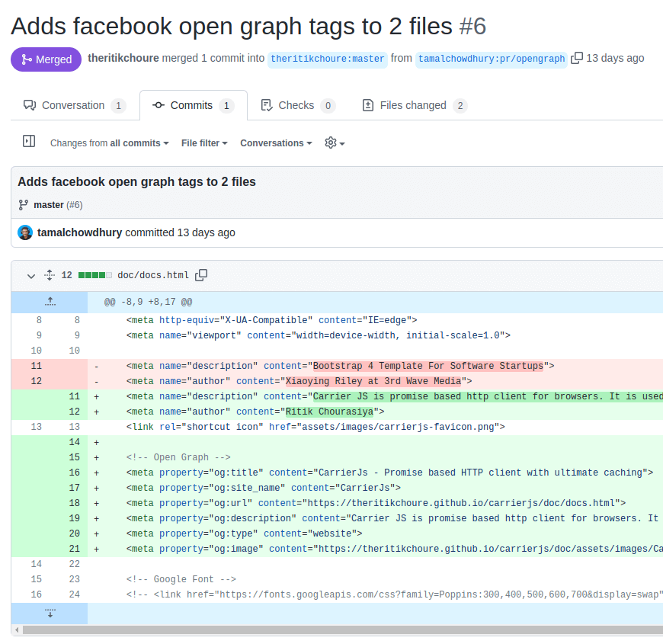Click the Google Font comment line

(181, 579)
